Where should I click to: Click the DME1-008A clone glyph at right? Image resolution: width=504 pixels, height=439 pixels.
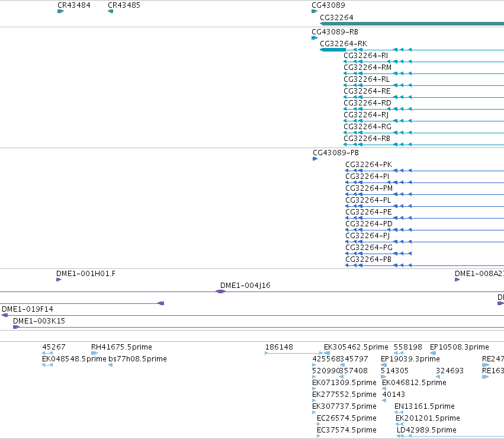pyautogui.click(x=457, y=280)
